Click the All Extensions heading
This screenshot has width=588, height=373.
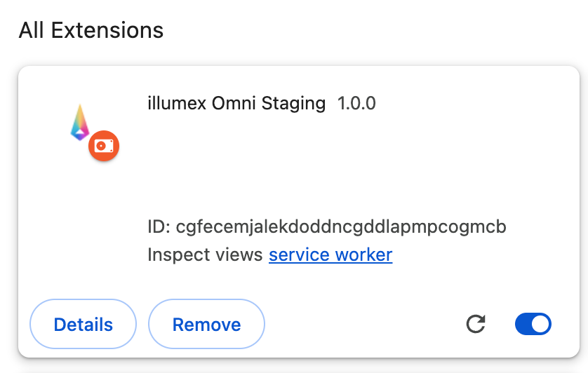coord(91,31)
